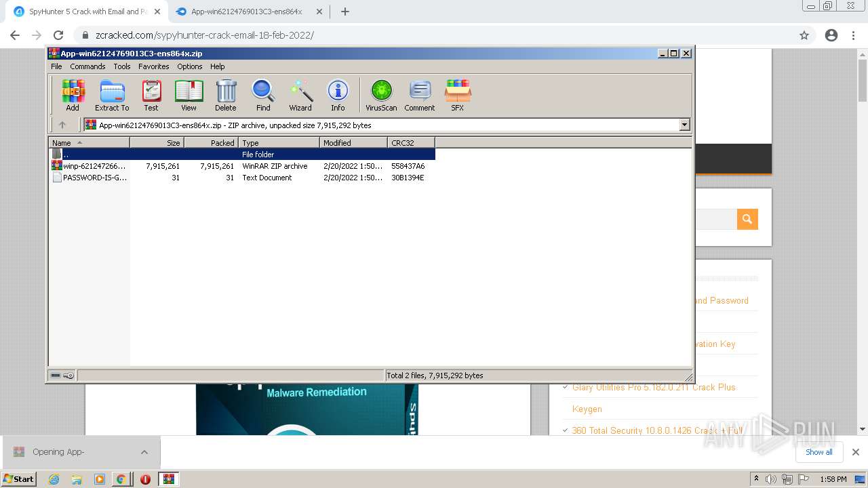868x488 pixels.
Task: Sort by Modified column header
Action: [354, 142]
